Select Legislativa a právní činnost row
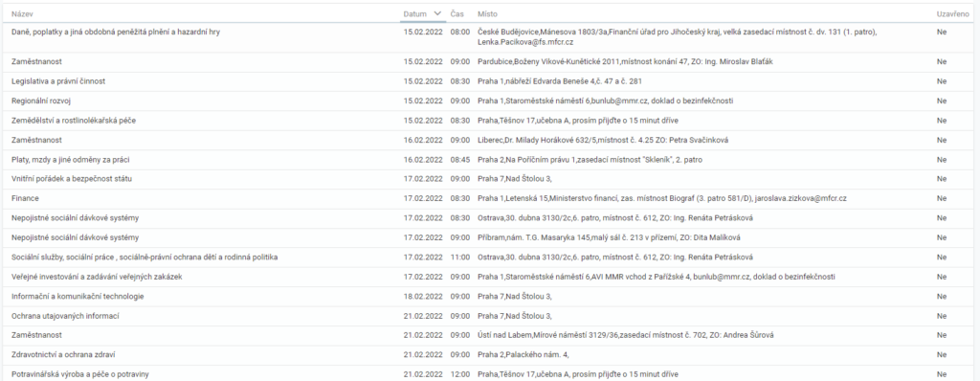980x381 pixels. click(x=490, y=81)
